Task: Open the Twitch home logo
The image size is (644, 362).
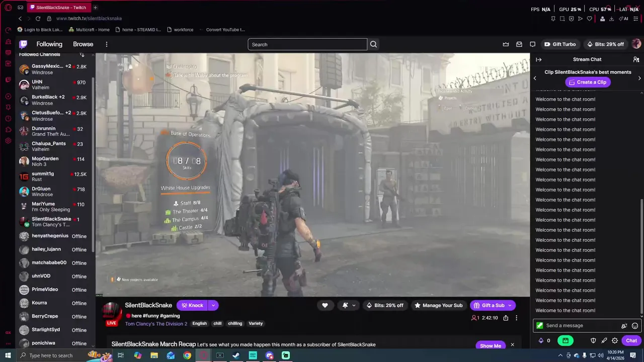Action: point(23,44)
